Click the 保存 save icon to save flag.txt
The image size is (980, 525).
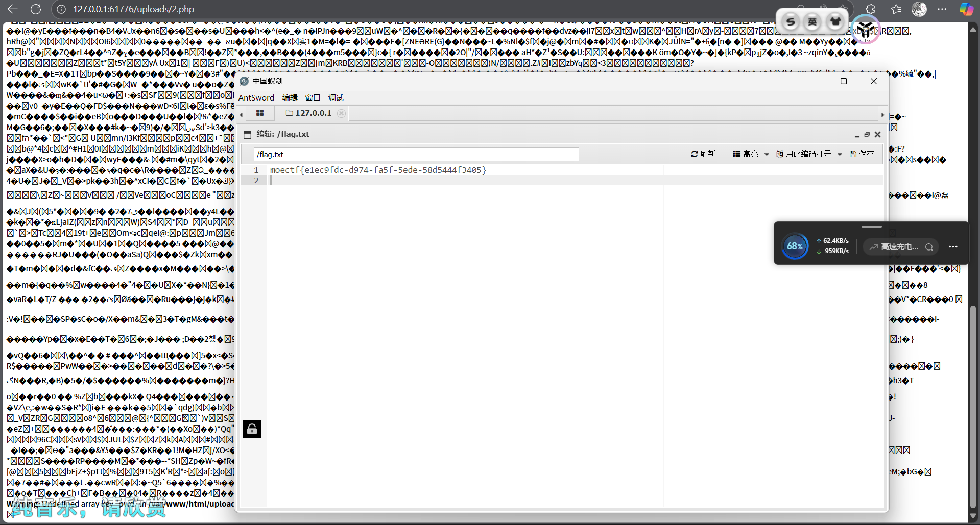pos(854,154)
